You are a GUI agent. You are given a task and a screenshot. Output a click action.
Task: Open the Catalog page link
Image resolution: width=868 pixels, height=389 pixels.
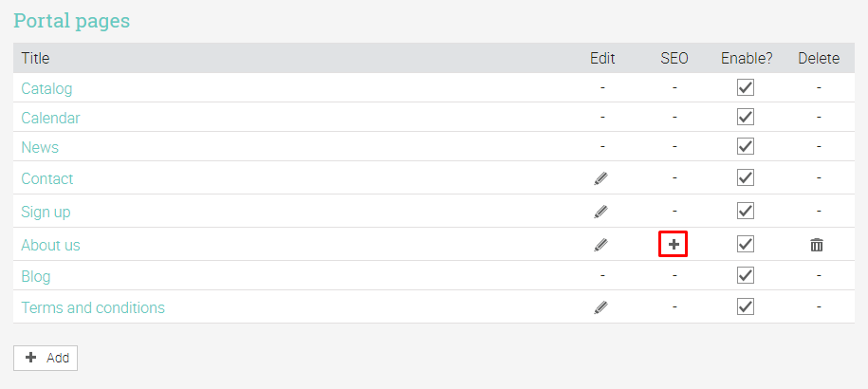pyautogui.click(x=46, y=88)
